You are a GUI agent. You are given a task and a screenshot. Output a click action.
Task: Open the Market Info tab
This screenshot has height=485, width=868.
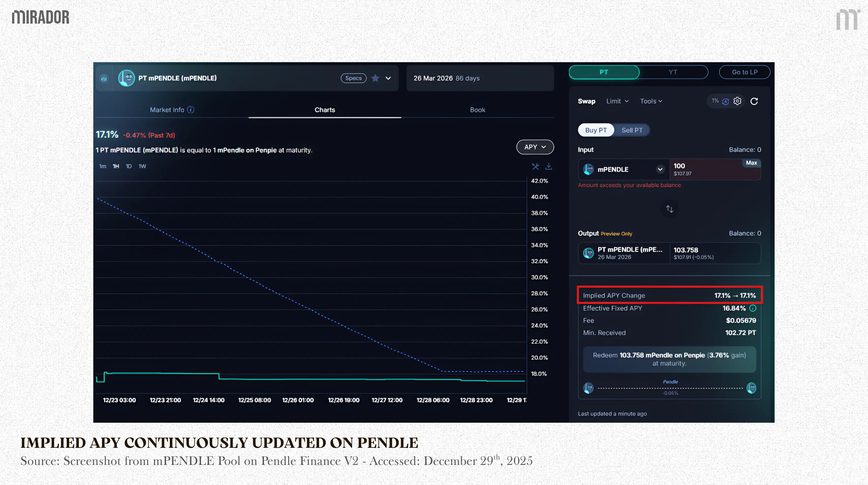click(167, 110)
